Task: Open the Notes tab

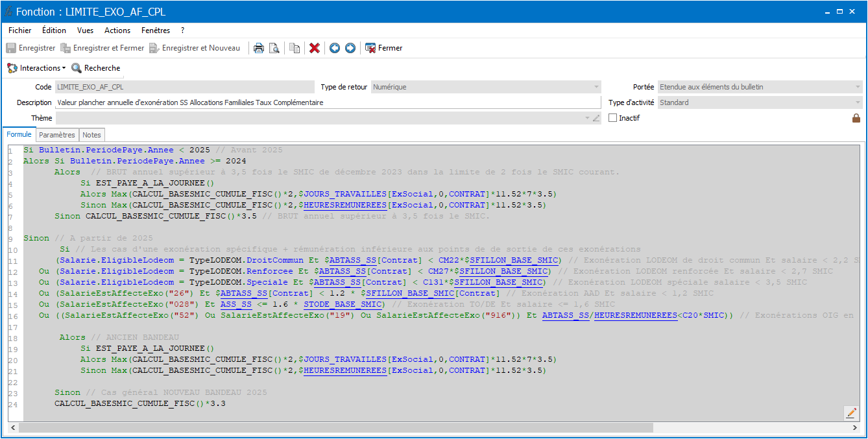Action: point(91,135)
